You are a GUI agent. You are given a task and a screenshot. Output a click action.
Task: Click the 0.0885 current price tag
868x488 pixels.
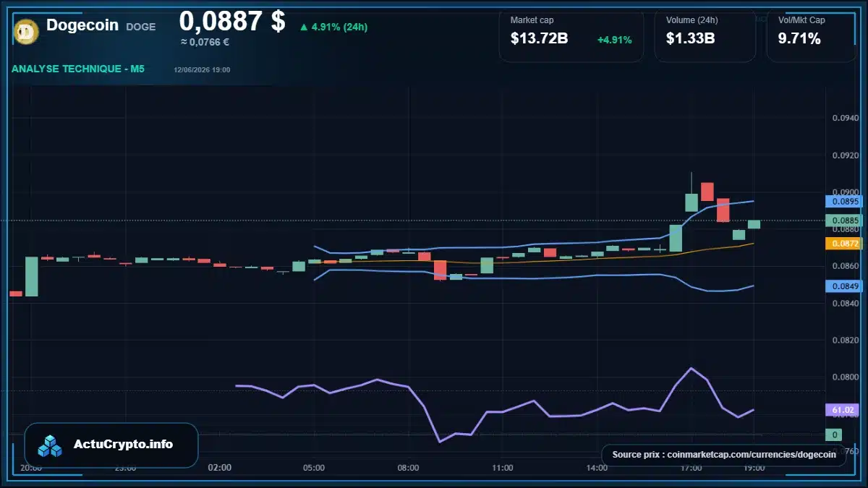843,220
